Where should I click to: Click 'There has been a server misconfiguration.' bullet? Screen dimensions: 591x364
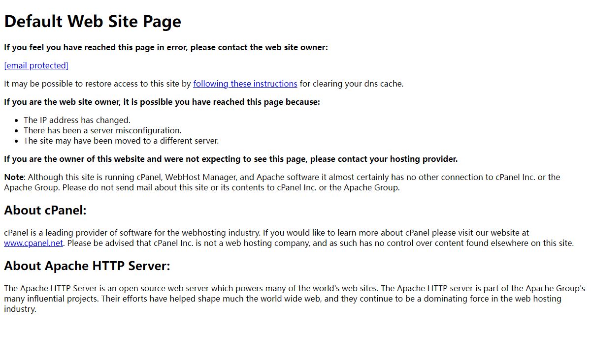(x=102, y=130)
